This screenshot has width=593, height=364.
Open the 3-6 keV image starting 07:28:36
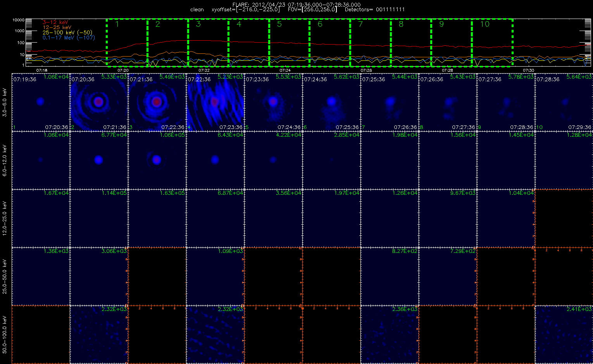tap(564, 102)
